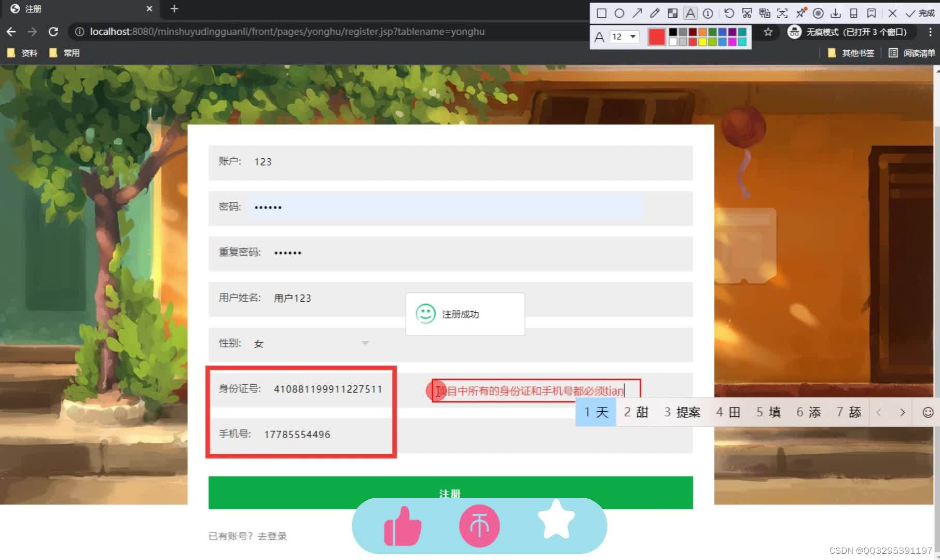Screen dimensions: 940x560
Task: Go back in browser history
Action: (x=11, y=32)
